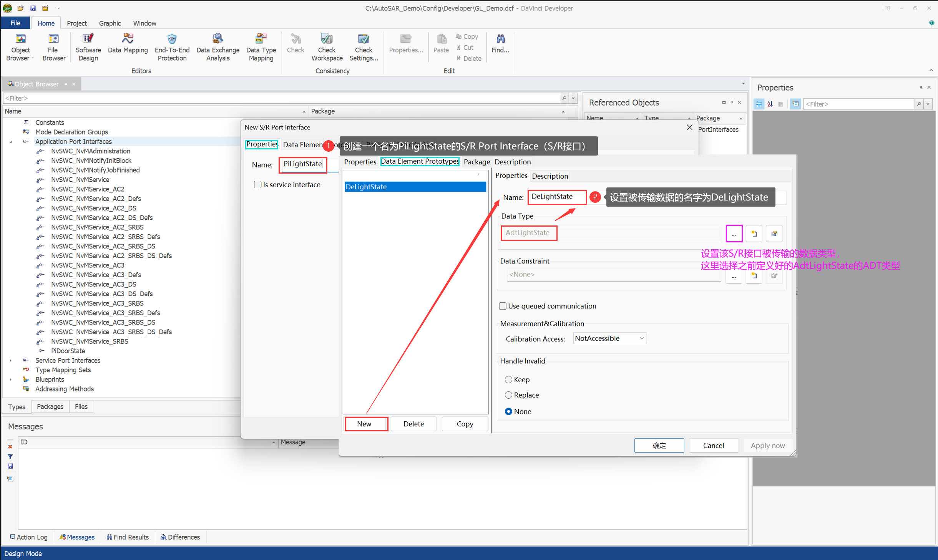
Task: Run Check Workspace consistency
Action: [x=327, y=47]
